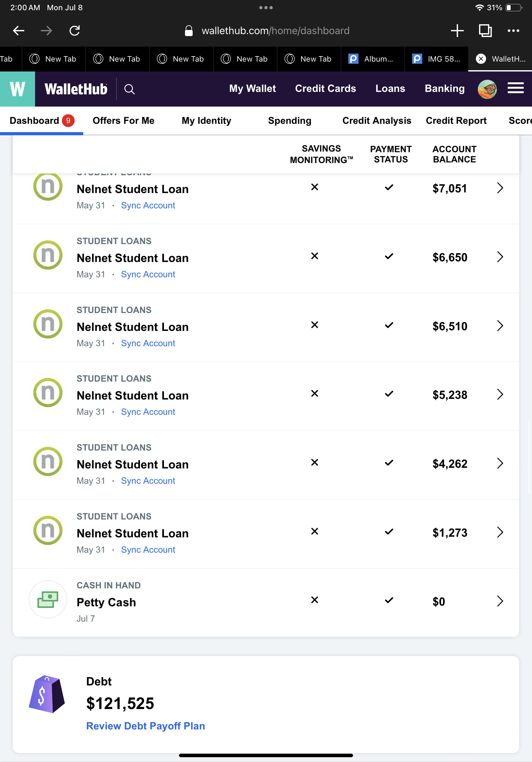The height and width of the screenshot is (762, 532).
Task: Open the butterfly profile avatar
Action: coord(487,89)
